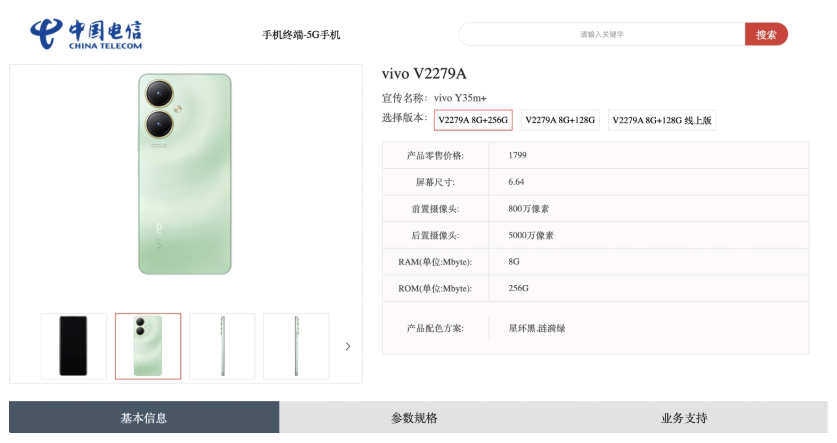Image resolution: width=837 pixels, height=443 pixels.
Task: Switch to the 参数规格 tab
Action: pos(414,417)
